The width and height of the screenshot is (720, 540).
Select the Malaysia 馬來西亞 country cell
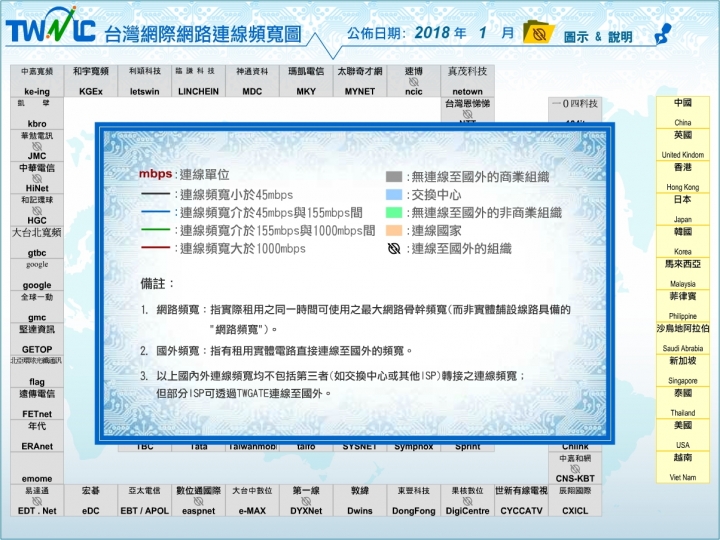(x=683, y=273)
